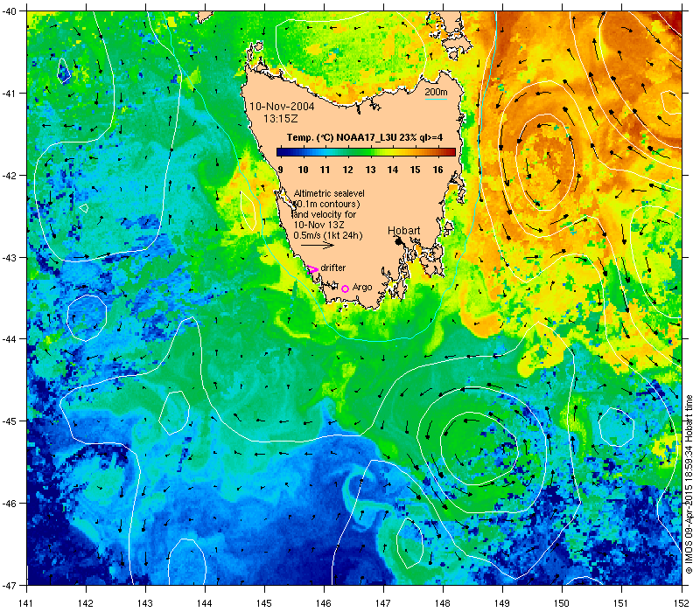
Task: Click the 'Hobart' label on the map
Action: (x=403, y=230)
